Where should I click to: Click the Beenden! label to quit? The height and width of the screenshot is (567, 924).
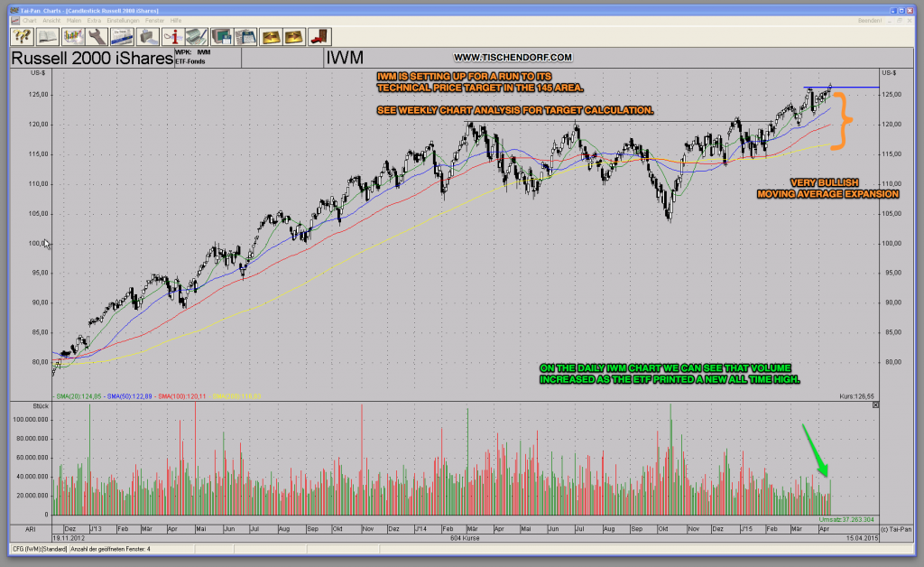[x=870, y=20]
